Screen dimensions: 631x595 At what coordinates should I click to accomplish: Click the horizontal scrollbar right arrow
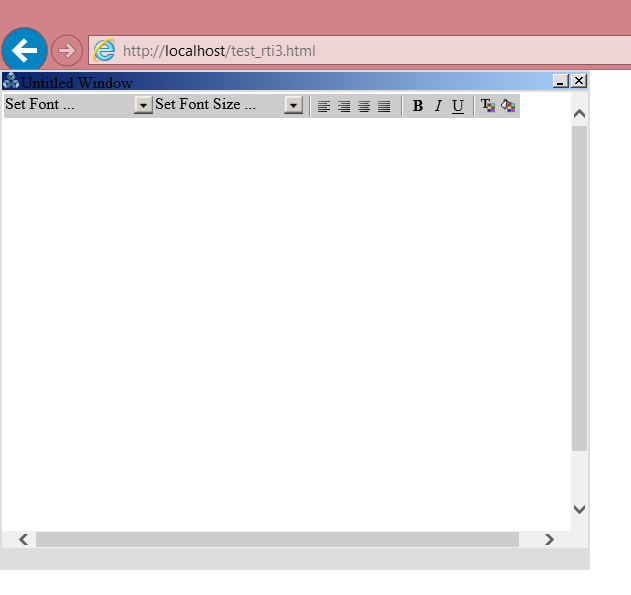click(x=549, y=540)
